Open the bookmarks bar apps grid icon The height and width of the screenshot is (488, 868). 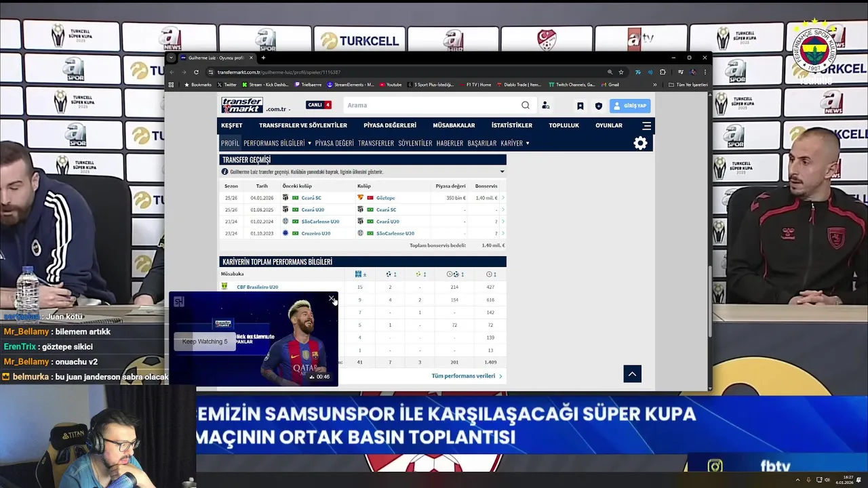(172, 85)
